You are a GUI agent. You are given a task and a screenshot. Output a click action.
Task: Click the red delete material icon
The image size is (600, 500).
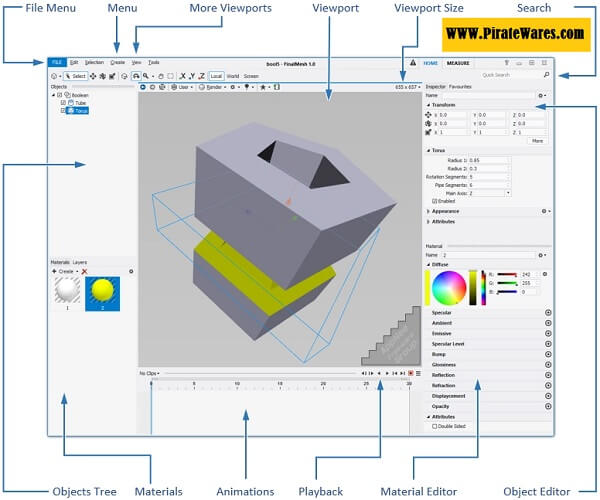pyautogui.click(x=84, y=271)
